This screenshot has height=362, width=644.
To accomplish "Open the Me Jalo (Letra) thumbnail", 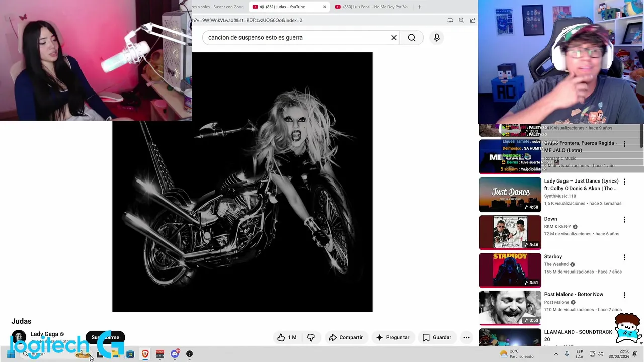I will coord(510,157).
